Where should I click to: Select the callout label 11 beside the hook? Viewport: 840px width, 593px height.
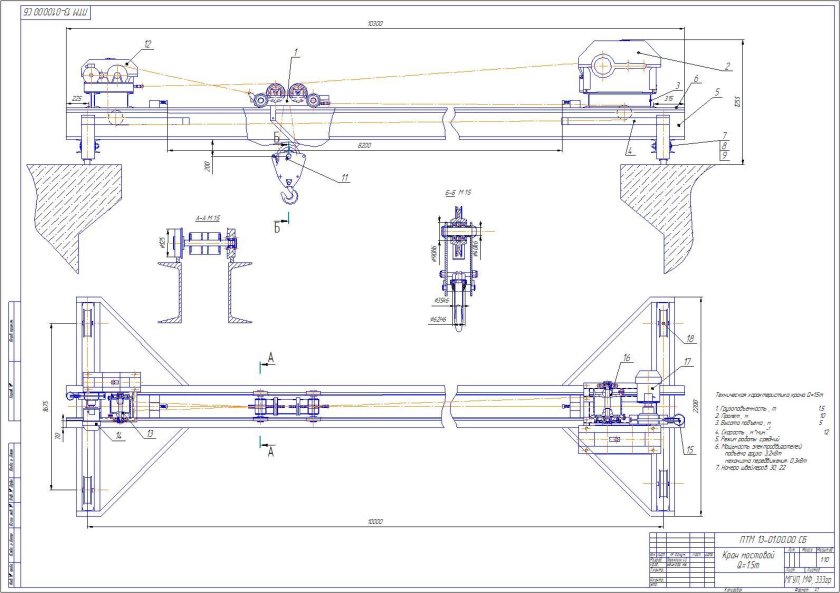point(344,178)
